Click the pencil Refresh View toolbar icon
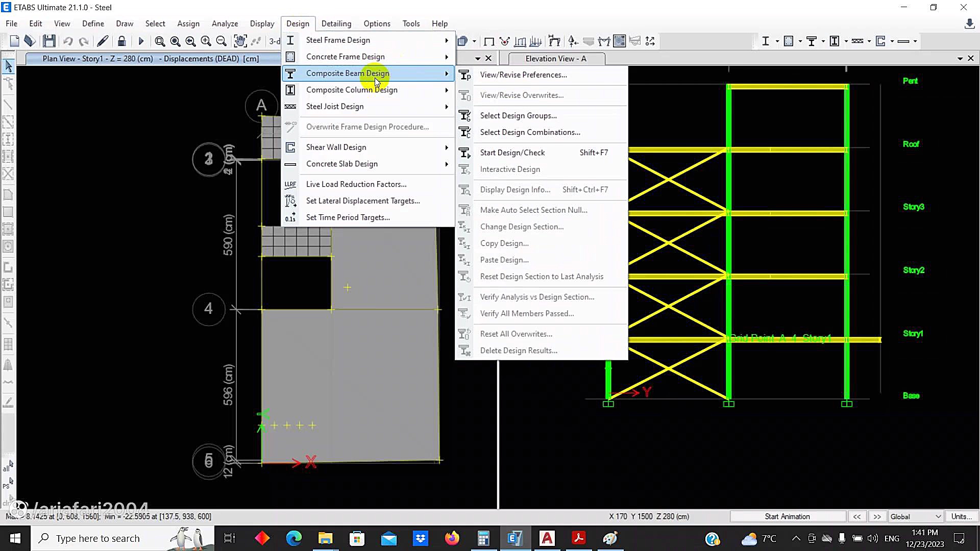Viewport: 980px width, 551px height. coord(103,41)
